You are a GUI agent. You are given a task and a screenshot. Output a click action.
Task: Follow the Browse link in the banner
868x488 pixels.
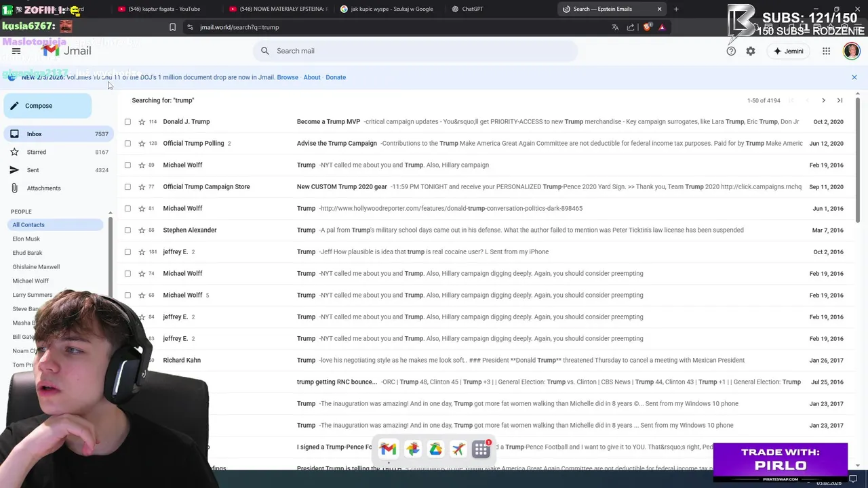click(x=288, y=77)
